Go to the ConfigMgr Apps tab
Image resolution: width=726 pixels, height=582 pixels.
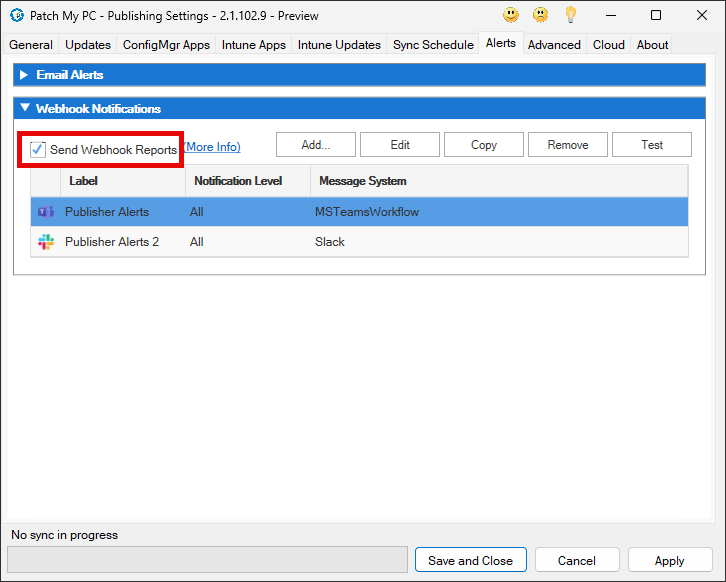[166, 45]
